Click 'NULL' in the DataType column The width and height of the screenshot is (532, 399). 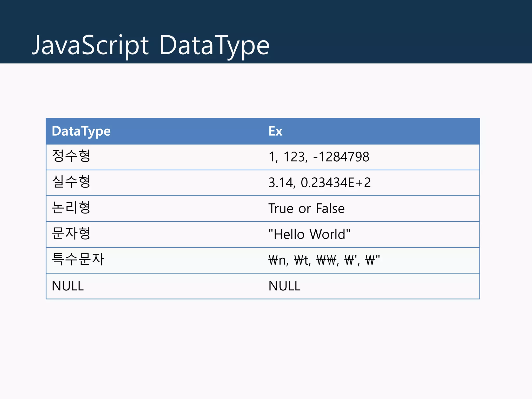coord(155,286)
